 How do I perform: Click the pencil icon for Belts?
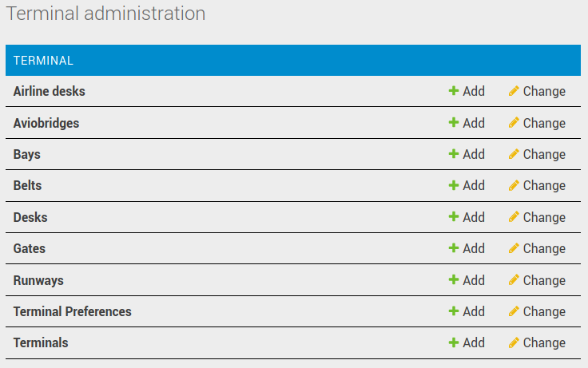click(514, 185)
